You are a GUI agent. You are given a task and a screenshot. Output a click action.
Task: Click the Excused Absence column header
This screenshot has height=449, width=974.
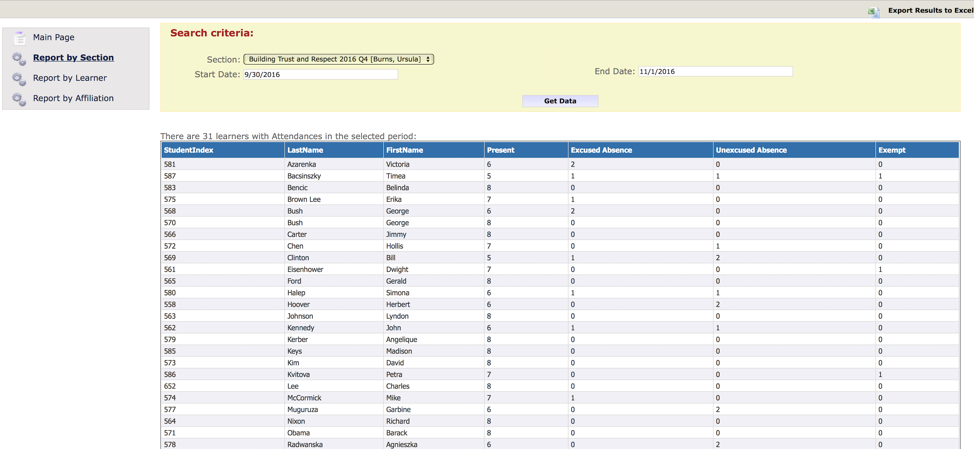(601, 150)
